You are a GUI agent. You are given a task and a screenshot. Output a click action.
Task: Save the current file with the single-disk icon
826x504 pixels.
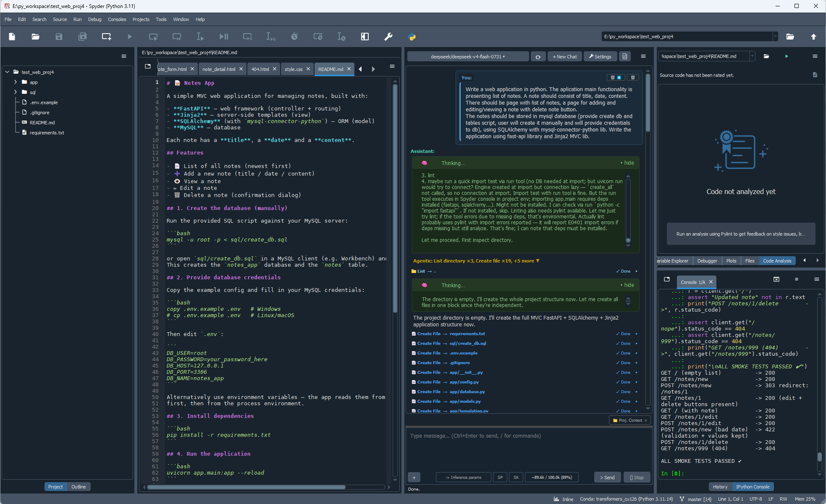point(59,37)
